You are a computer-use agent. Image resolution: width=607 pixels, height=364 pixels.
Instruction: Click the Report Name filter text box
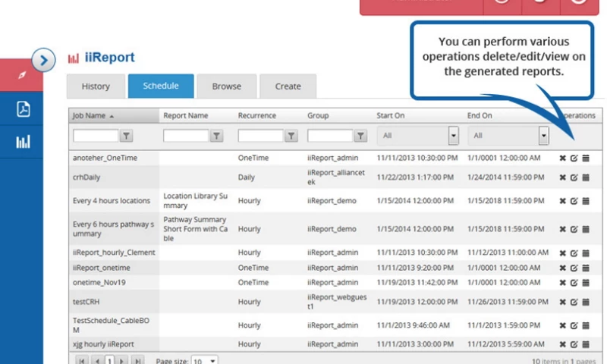[186, 136]
